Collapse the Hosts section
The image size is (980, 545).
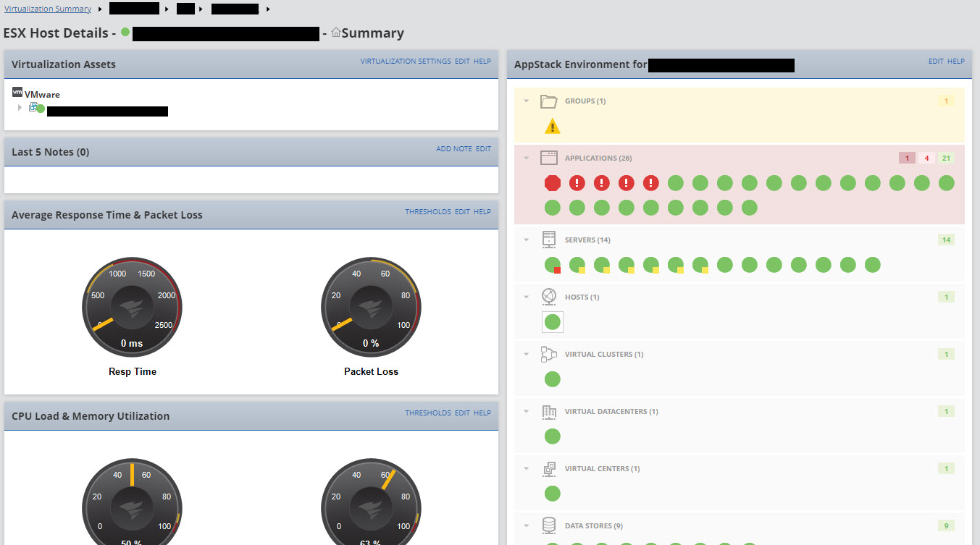[527, 297]
